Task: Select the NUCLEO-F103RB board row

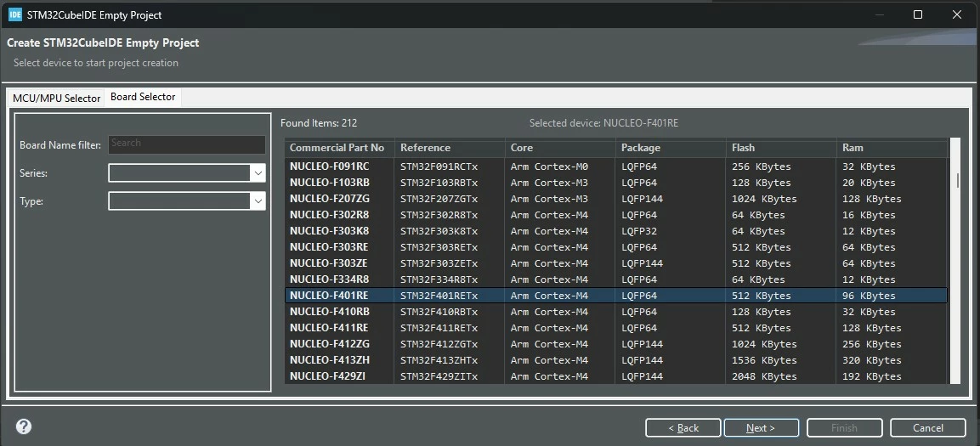Action: point(615,183)
